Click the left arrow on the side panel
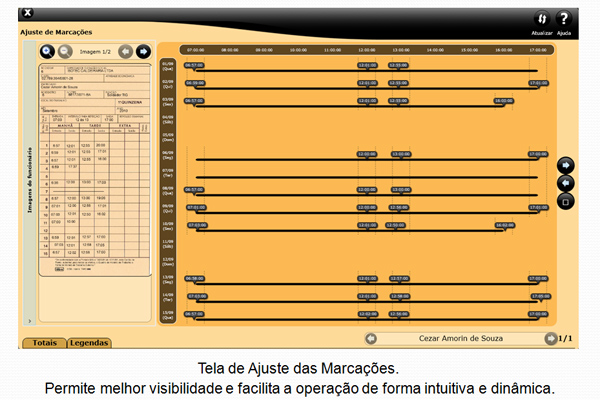The width and height of the screenshot is (600, 400). (x=565, y=182)
